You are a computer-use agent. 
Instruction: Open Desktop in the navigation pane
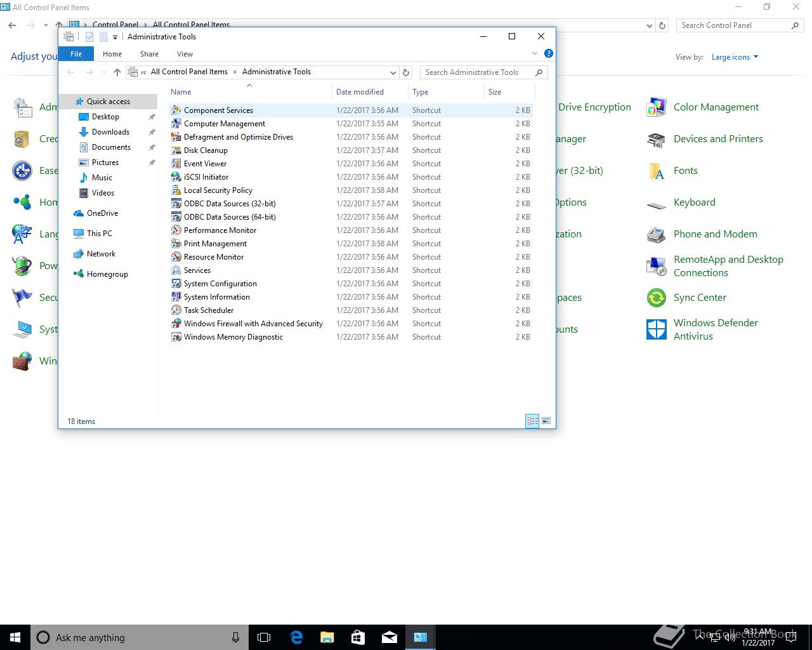[x=105, y=117]
